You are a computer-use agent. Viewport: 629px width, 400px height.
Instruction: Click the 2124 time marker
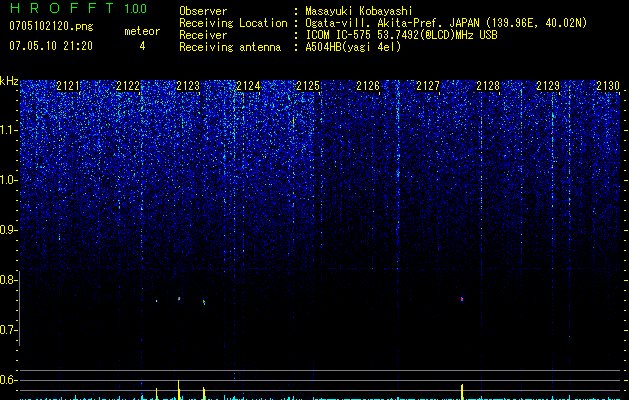[x=248, y=86]
